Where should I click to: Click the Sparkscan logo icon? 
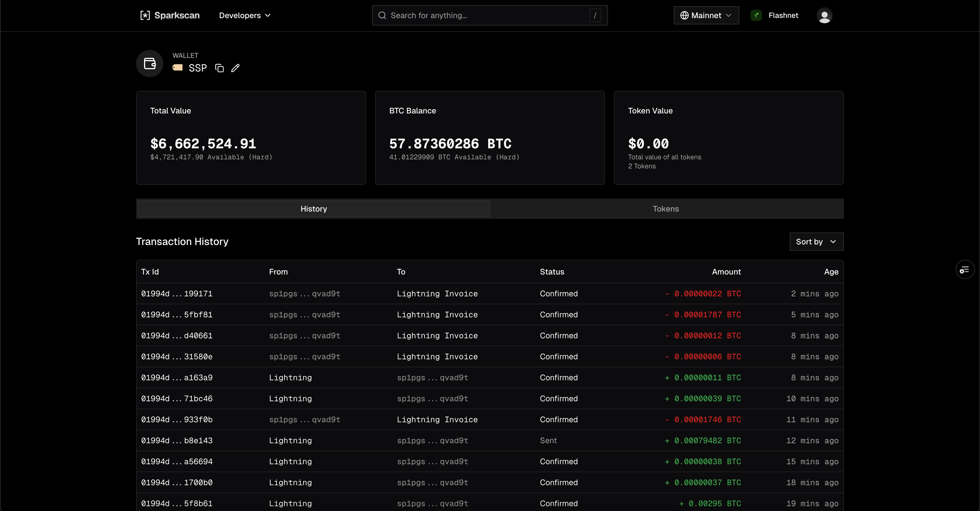coord(145,15)
